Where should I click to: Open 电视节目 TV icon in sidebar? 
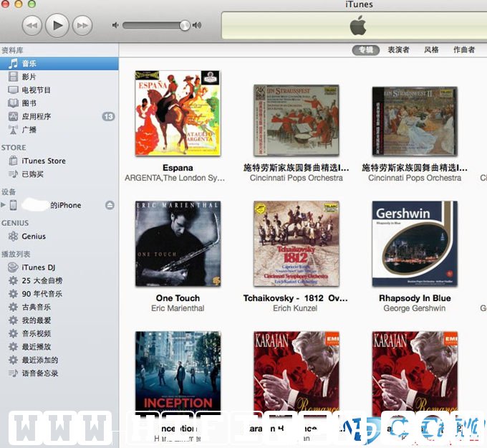pos(13,90)
